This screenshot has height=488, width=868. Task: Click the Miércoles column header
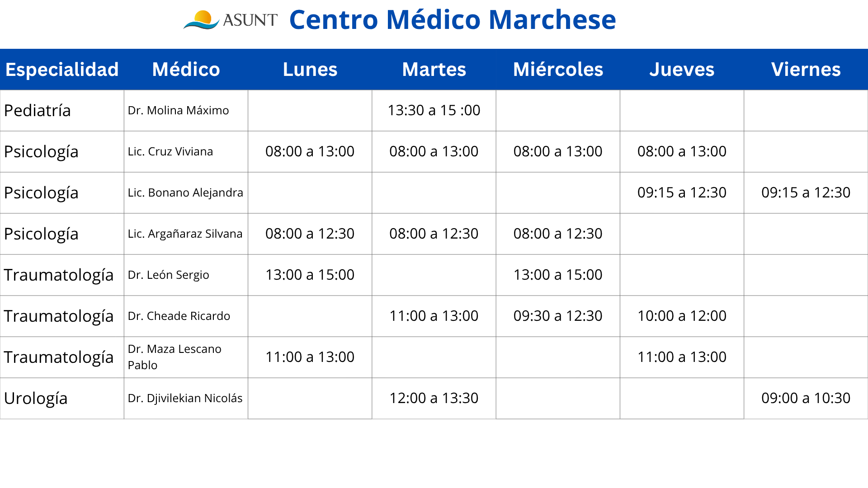[558, 70]
